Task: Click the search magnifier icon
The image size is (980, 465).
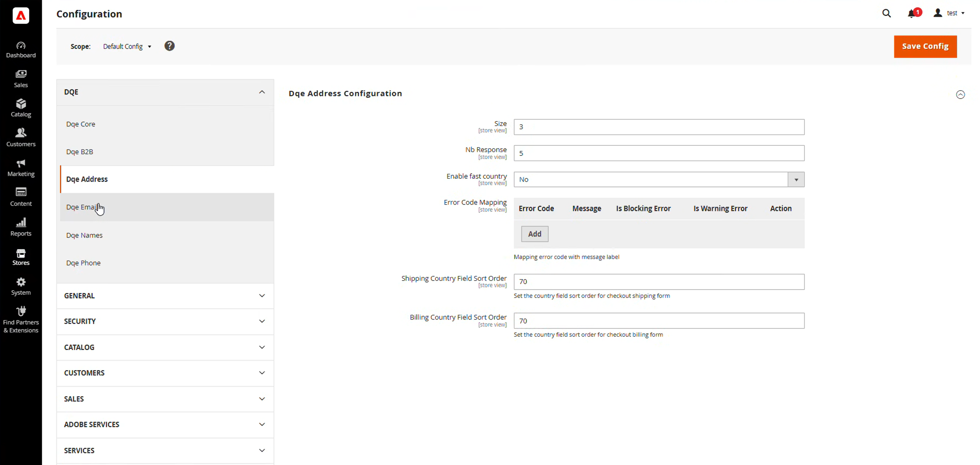Action: 886,14
